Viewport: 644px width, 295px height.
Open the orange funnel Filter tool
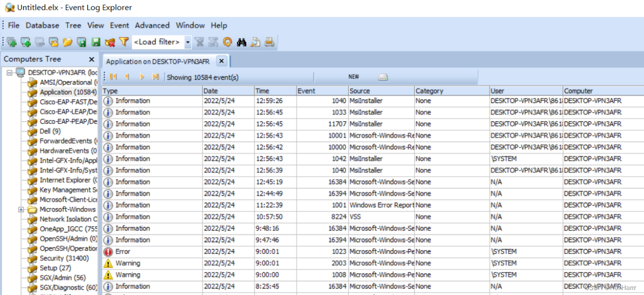tap(123, 42)
